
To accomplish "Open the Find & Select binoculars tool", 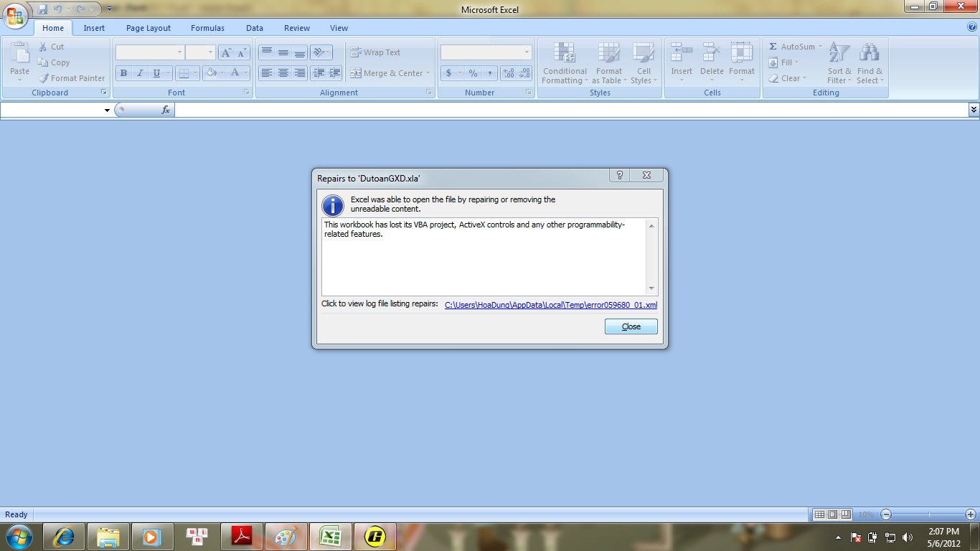I will coord(870,63).
